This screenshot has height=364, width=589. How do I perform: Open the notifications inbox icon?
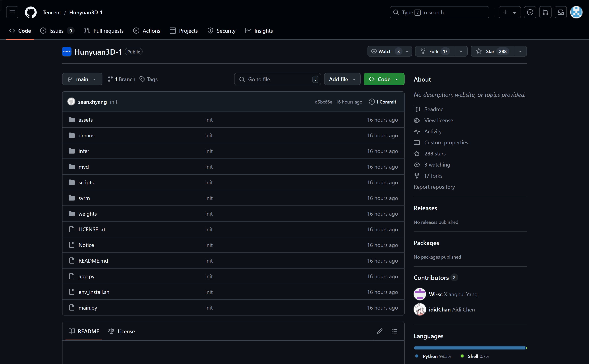[561, 12]
